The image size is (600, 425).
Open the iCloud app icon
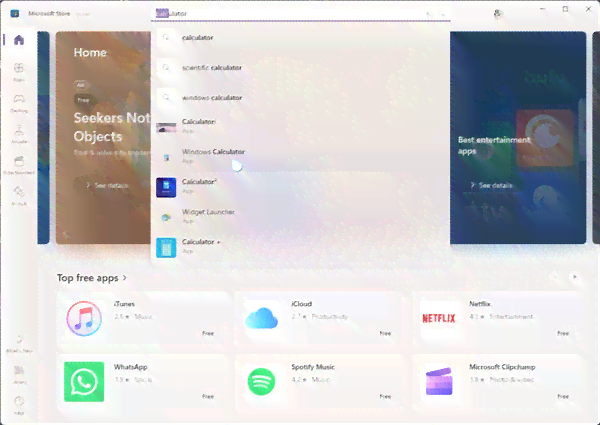point(261,318)
